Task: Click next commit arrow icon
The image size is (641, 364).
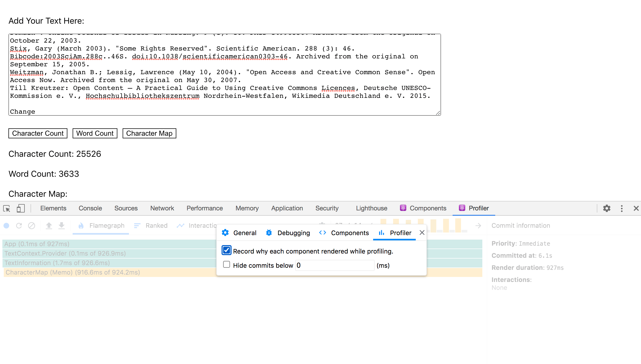Action: (478, 226)
